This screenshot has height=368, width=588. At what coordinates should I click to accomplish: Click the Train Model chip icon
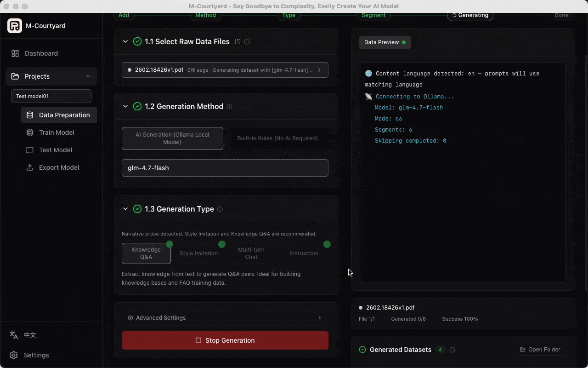point(30,132)
